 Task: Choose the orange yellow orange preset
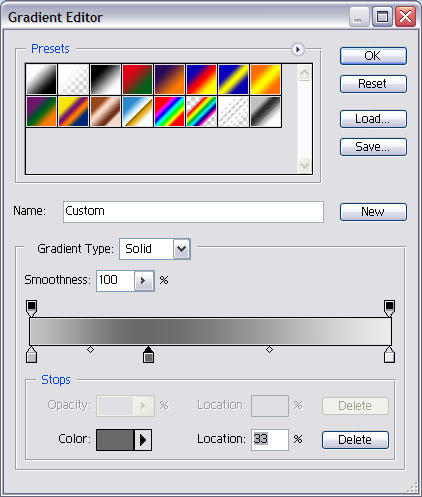tap(265, 80)
